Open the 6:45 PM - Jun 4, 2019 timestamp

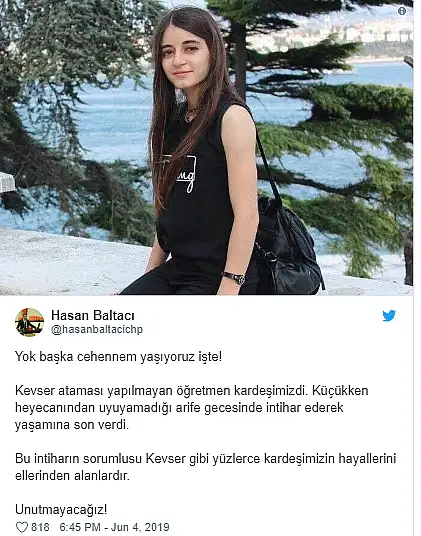pos(114,527)
